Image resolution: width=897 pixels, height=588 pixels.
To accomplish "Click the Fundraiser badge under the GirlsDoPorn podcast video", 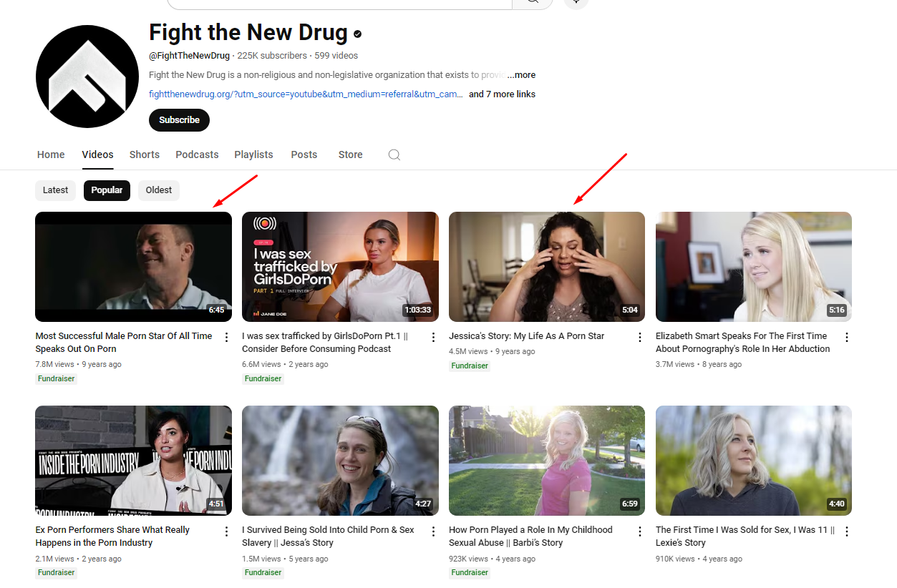I will pos(263,379).
